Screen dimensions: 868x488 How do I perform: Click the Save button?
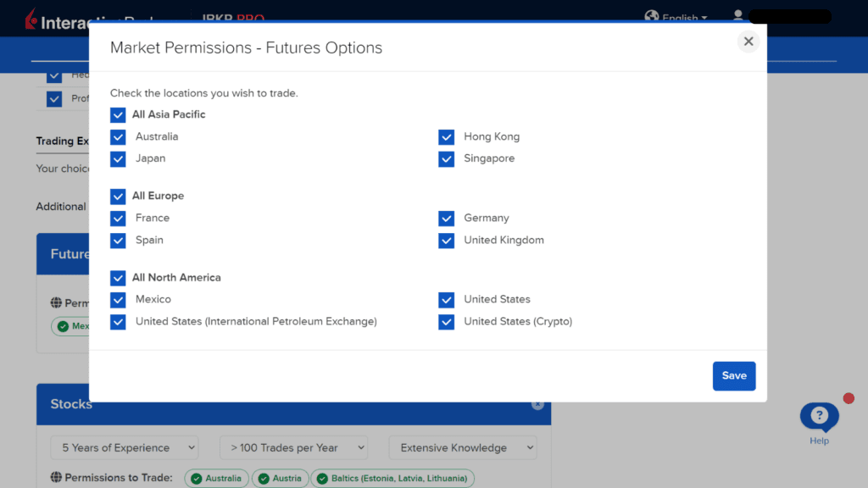pyautogui.click(x=734, y=375)
